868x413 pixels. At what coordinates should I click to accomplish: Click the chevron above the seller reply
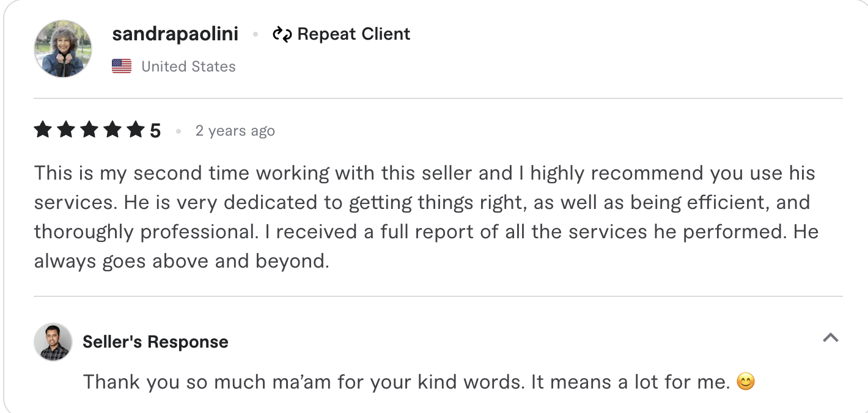(830, 336)
